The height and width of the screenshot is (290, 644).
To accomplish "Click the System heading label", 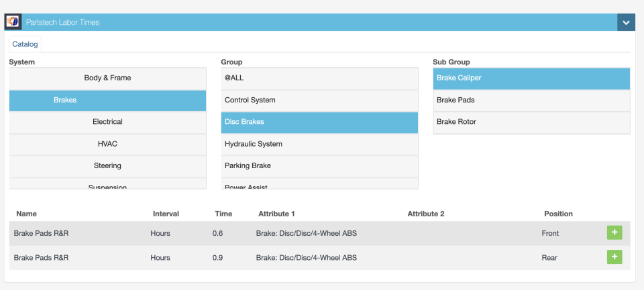I will (x=21, y=62).
